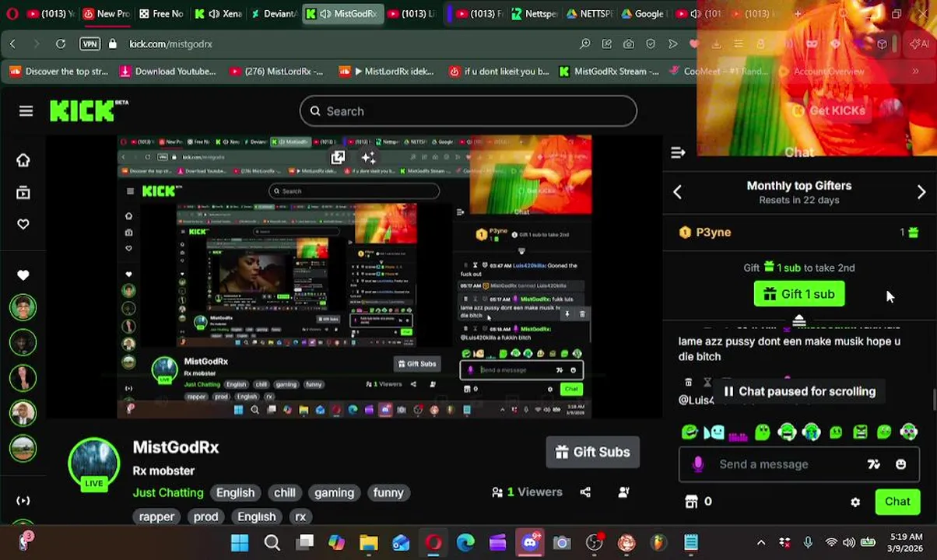The height and width of the screenshot is (560, 937).
Task: Open top followed channel avatar in sidebar
Action: click(x=23, y=307)
